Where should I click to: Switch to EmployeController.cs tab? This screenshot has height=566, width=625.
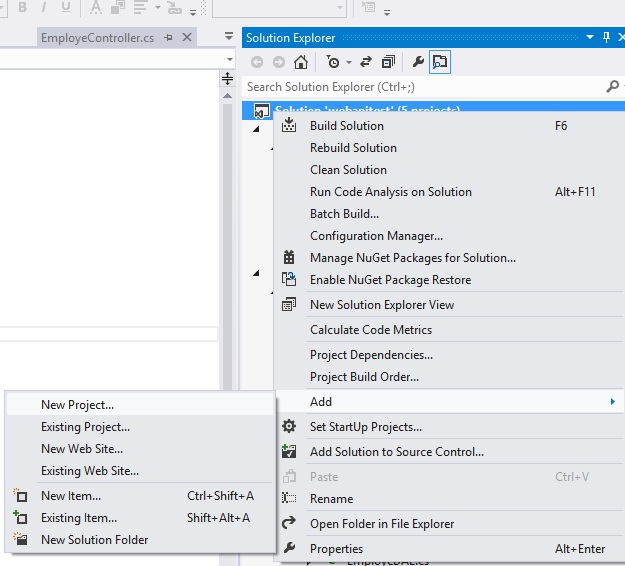(98, 37)
